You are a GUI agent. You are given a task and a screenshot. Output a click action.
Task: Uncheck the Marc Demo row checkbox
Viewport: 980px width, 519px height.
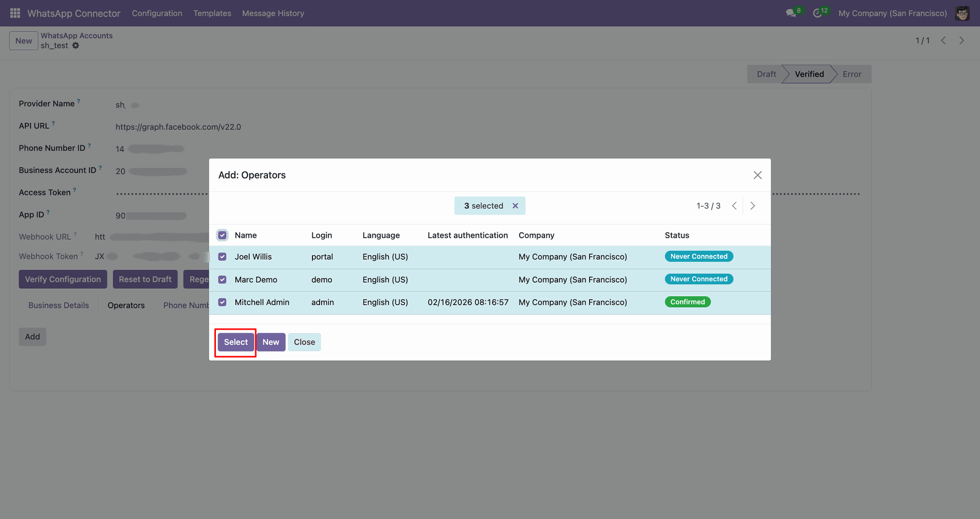(223, 280)
